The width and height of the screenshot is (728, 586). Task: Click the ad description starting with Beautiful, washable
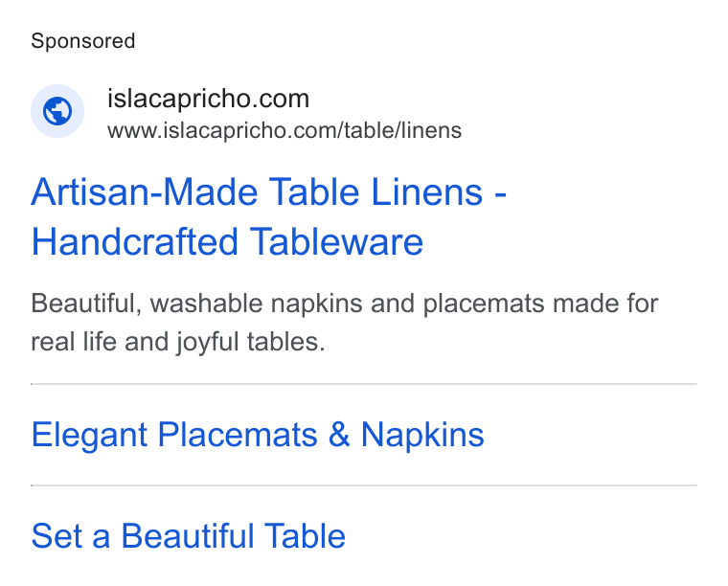point(345,323)
